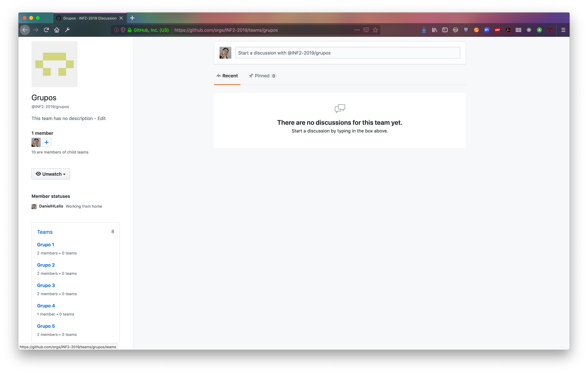The height and width of the screenshot is (374, 588).
Task: Switch to the Recent discussions tab
Action: (x=227, y=76)
